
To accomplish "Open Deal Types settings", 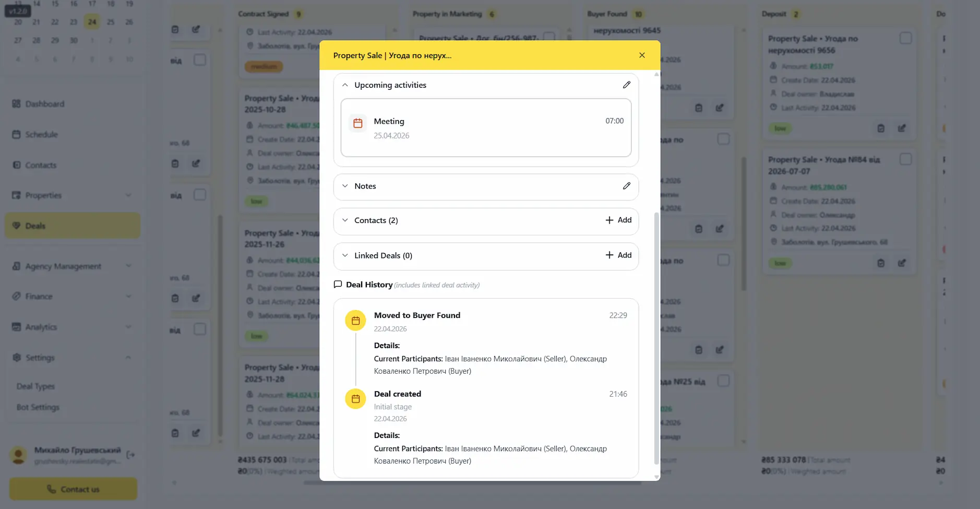I will pos(35,386).
